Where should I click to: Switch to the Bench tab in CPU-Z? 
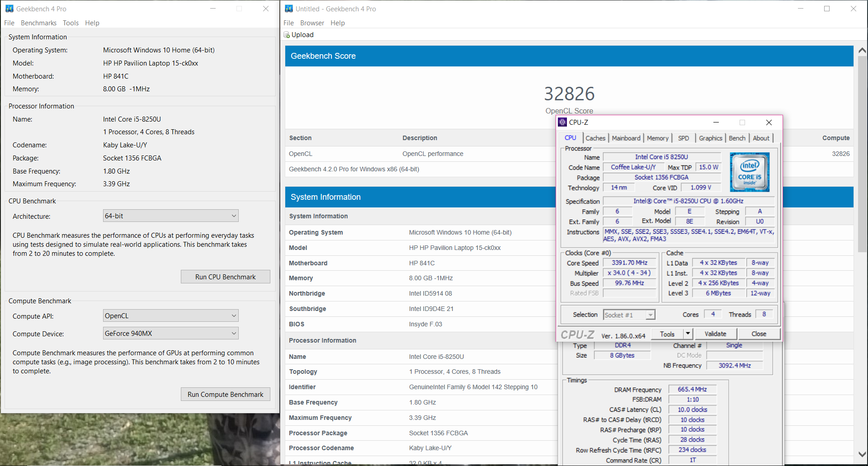(x=737, y=138)
